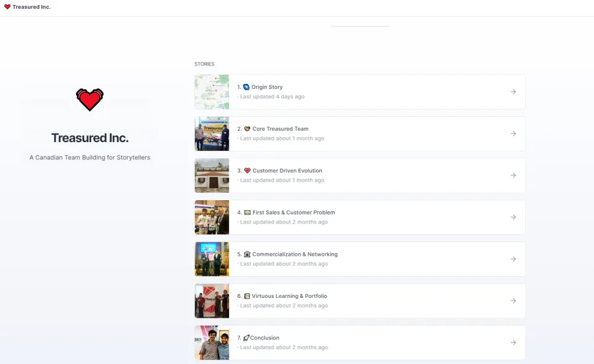Screen dimensions: 594x364
Task: Click the large heart-in-hands logo
Action: [x=90, y=99]
